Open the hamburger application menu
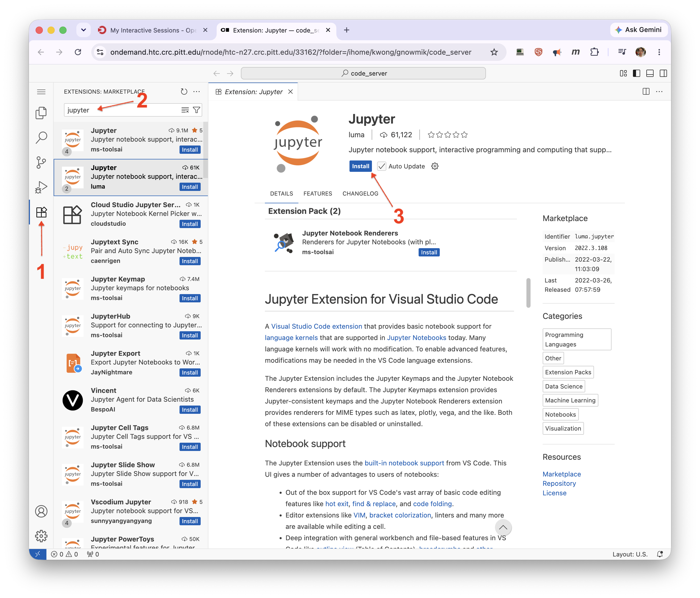Viewport: 700px width, 598px height. [41, 92]
